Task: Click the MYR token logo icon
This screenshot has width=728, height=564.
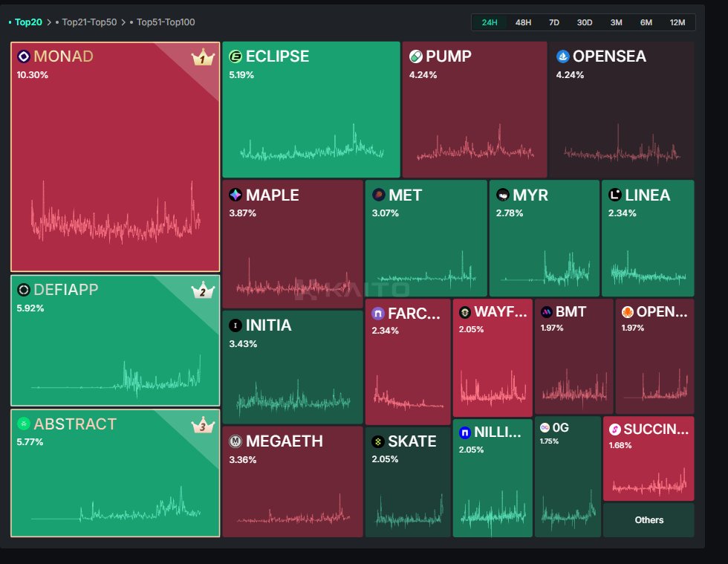Action: click(502, 195)
